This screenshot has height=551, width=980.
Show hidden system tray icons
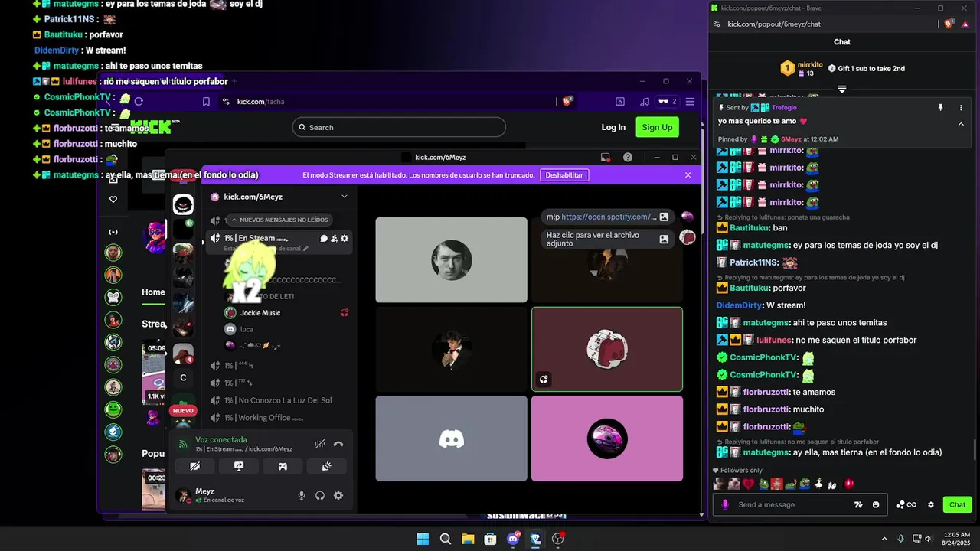pos(884,539)
